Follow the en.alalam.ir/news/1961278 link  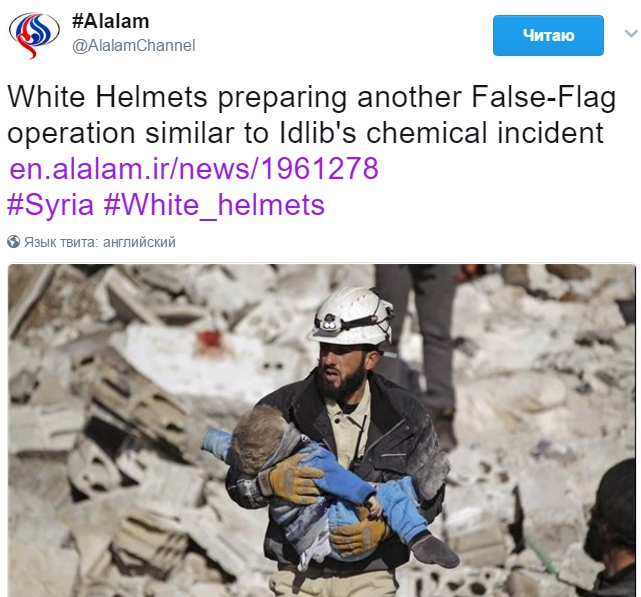click(194, 168)
